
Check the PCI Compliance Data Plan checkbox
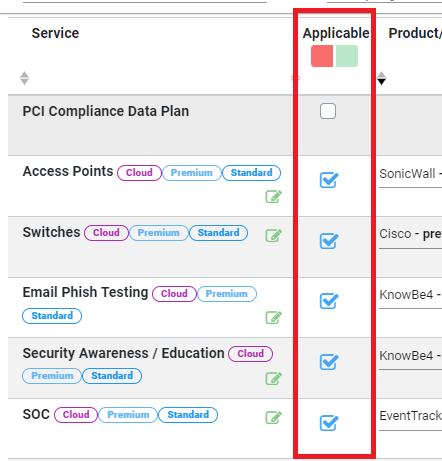tap(328, 111)
